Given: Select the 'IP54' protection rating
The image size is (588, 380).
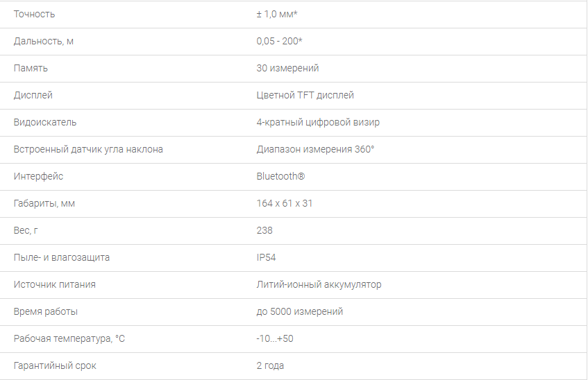Looking at the screenshot, I should point(266,257).
